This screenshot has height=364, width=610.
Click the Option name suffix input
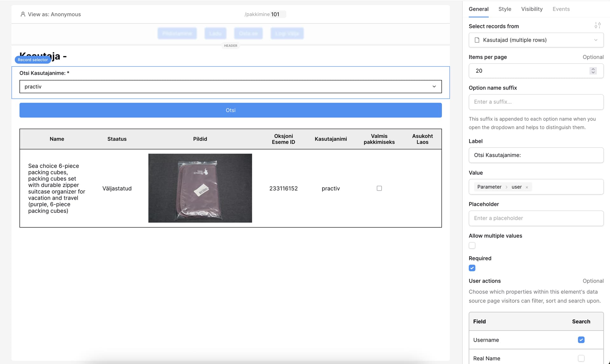(536, 102)
